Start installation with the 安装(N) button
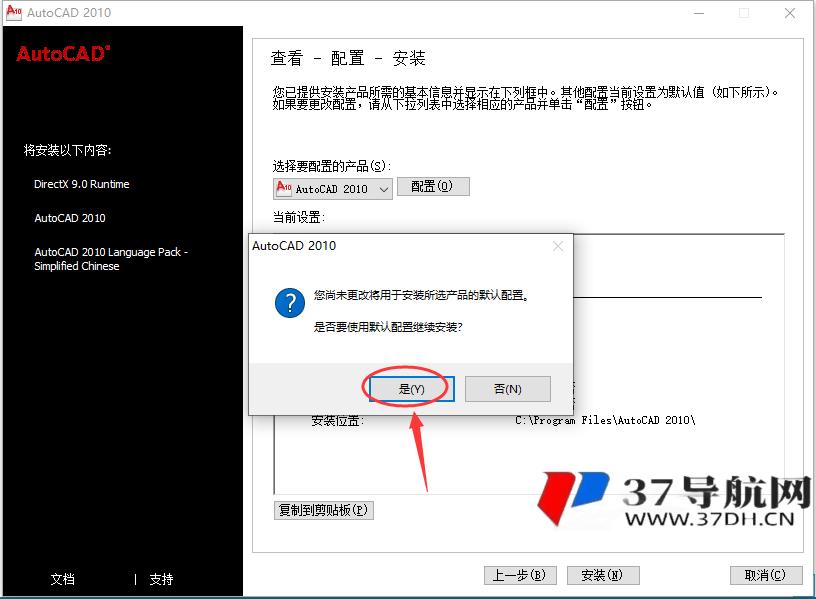This screenshot has height=599, width=816. pos(603,575)
